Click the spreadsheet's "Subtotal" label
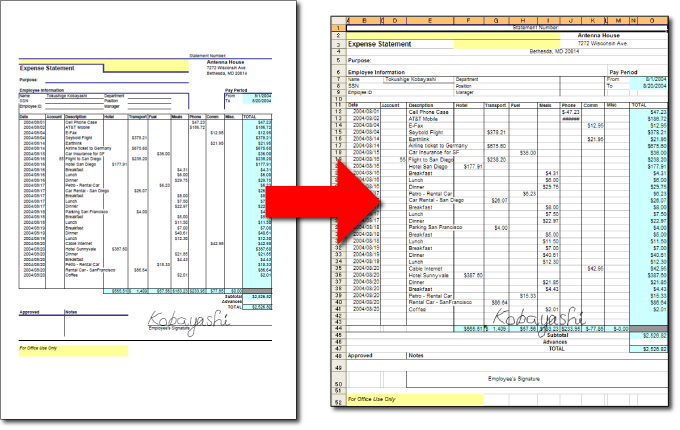The height and width of the screenshot is (430, 680). pos(557,335)
